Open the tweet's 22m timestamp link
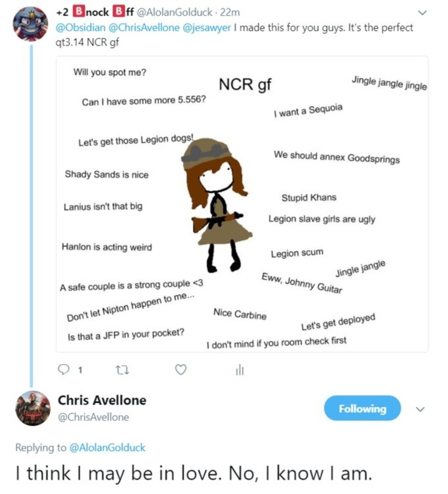 (x=230, y=12)
